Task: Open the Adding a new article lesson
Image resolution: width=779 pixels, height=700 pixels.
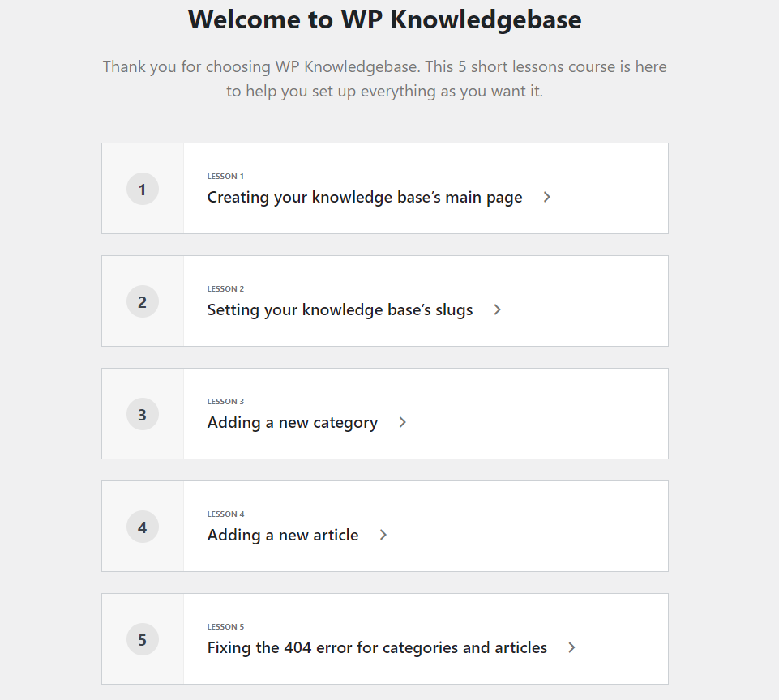Action: 283,535
